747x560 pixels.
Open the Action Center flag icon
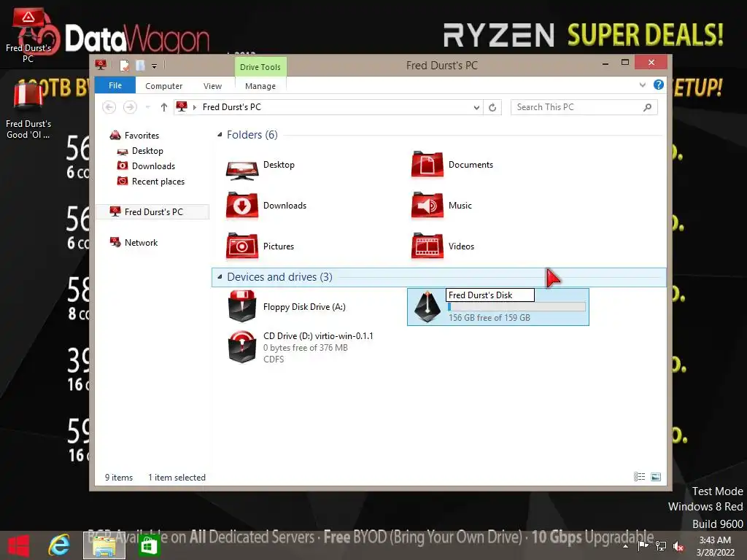pyautogui.click(x=643, y=546)
